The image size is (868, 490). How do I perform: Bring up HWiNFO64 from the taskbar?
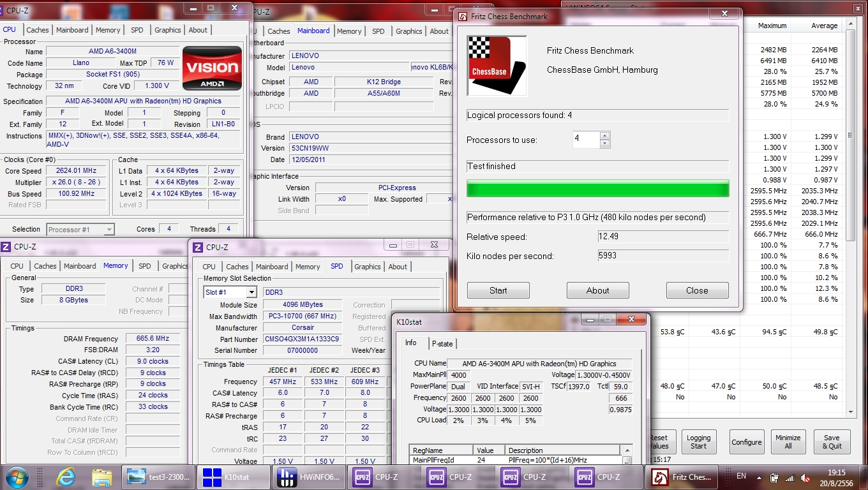pyautogui.click(x=310, y=477)
